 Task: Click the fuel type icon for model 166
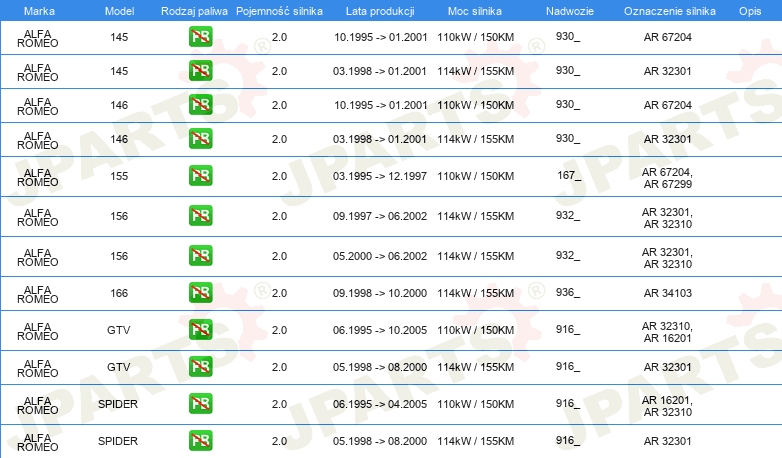(200, 292)
